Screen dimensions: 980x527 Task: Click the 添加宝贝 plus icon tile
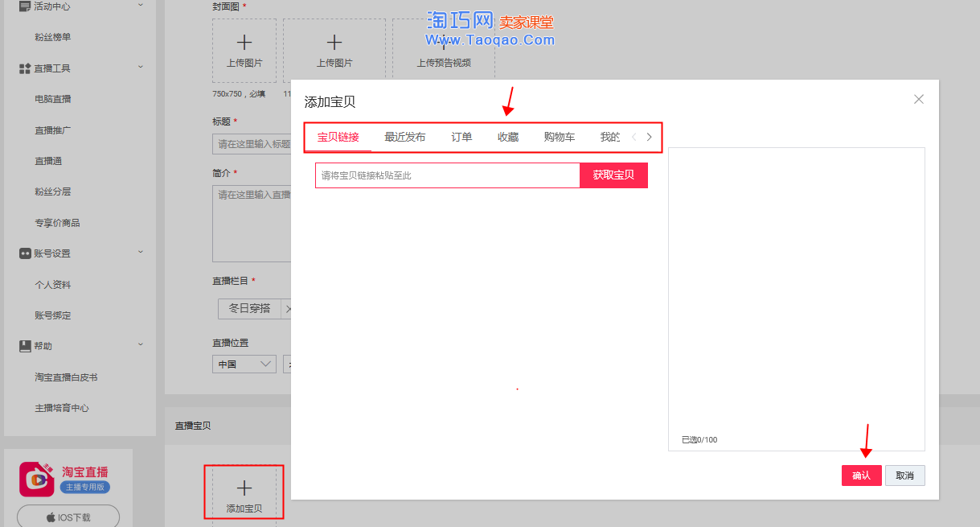point(244,495)
